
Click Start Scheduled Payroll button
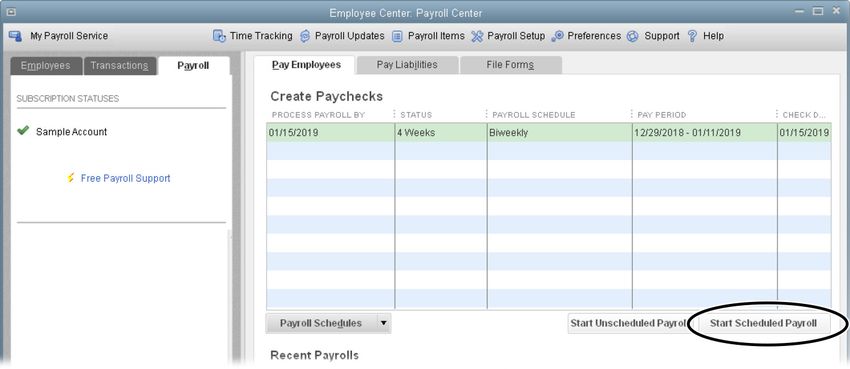(x=763, y=323)
